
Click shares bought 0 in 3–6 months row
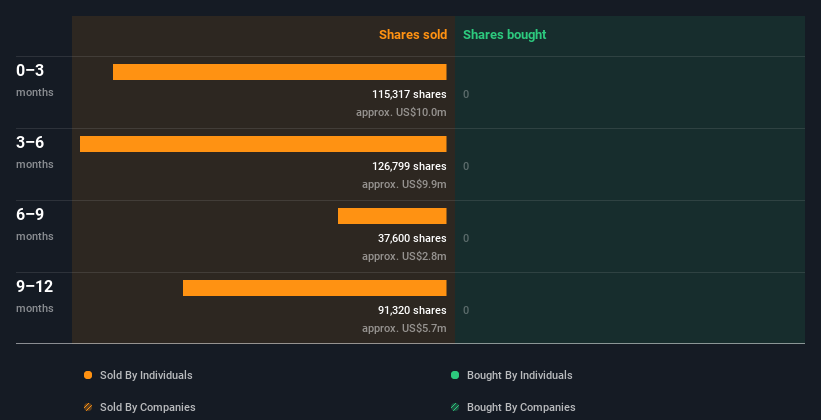click(466, 167)
